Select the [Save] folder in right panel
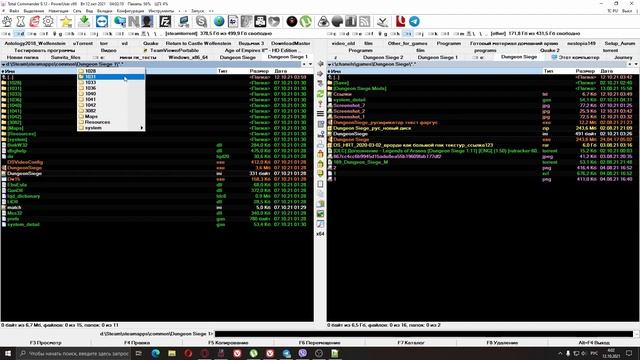 click(341, 82)
